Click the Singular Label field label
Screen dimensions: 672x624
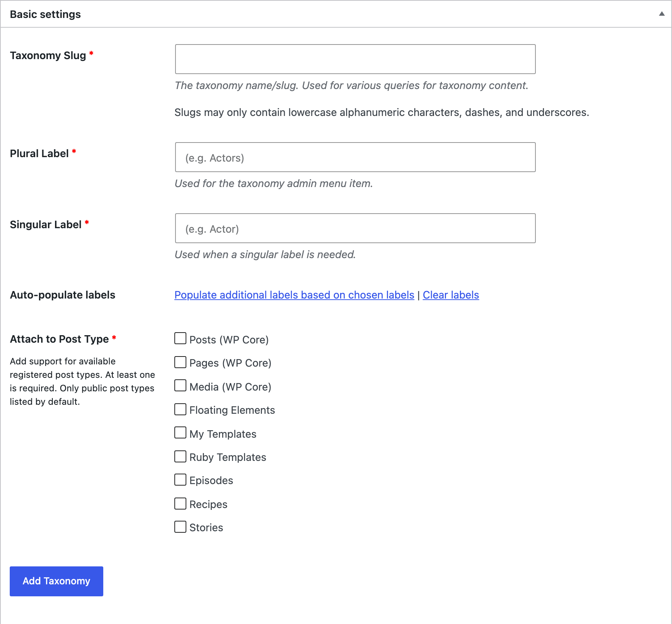[x=46, y=224]
